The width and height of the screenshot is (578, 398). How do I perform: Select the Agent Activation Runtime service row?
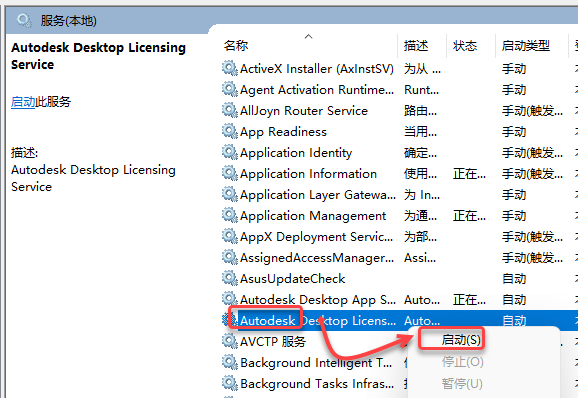[317, 90]
